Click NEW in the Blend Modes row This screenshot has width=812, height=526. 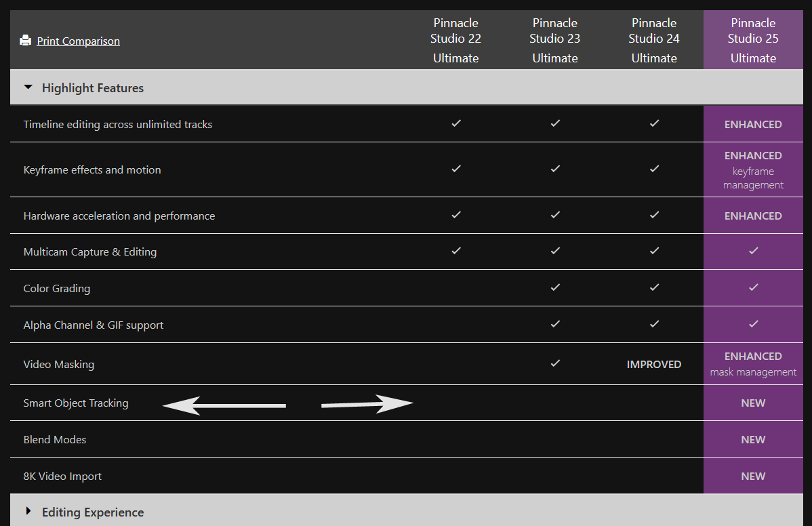(x=753, y=439)
